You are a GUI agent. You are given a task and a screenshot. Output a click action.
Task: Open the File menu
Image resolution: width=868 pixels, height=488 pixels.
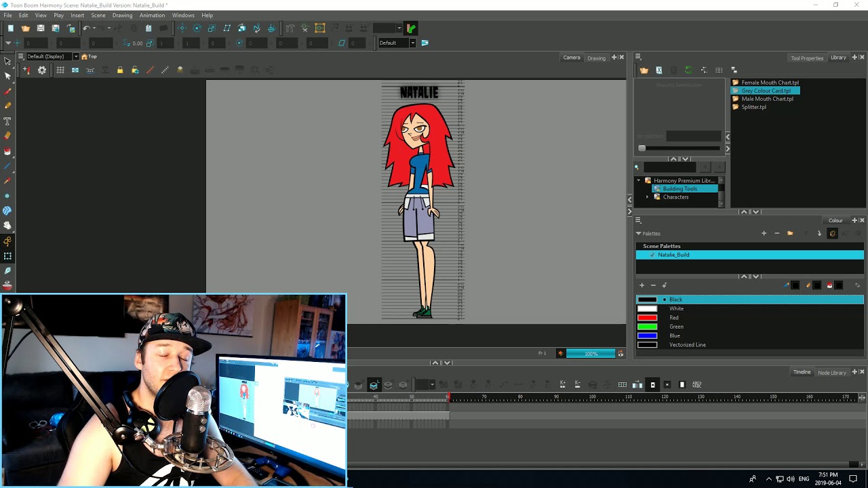(7, 15)
